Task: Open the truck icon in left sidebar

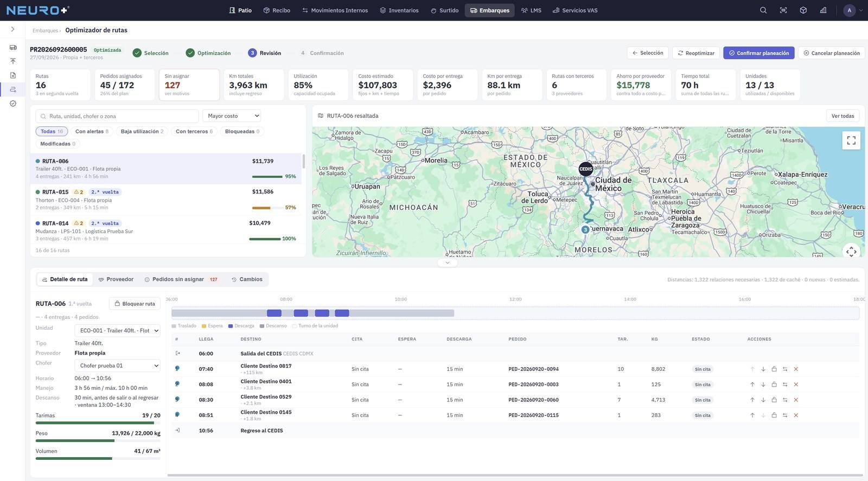Action: click(13, 47)
